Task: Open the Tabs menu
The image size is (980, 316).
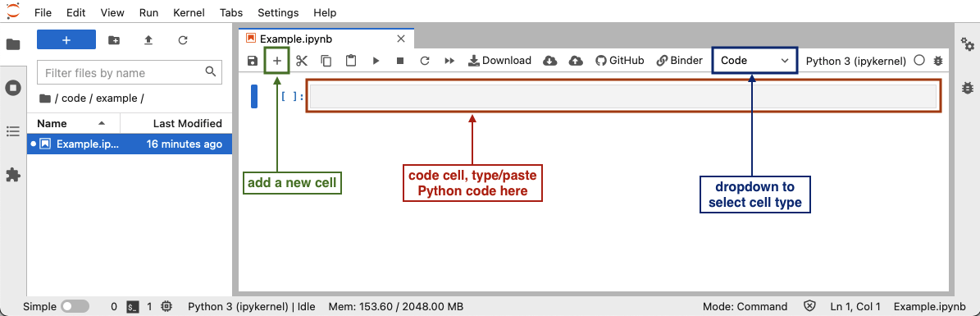Action: pos(231,12)
